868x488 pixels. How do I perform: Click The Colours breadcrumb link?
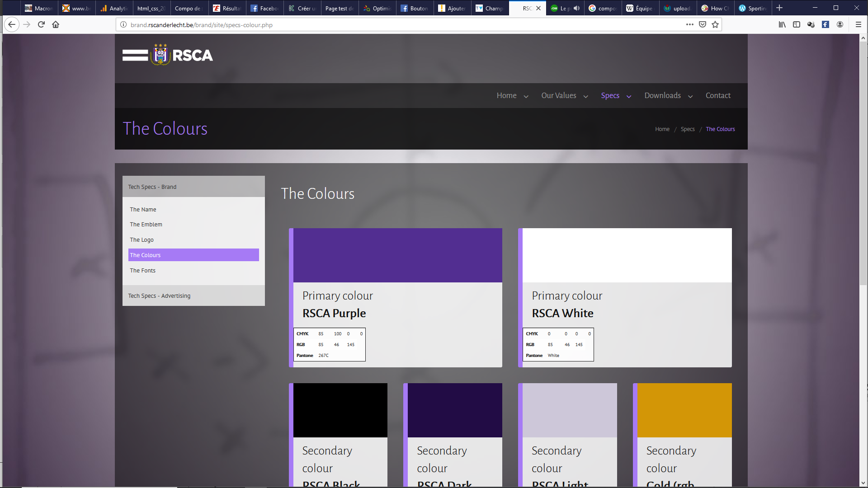coord(720,129)
